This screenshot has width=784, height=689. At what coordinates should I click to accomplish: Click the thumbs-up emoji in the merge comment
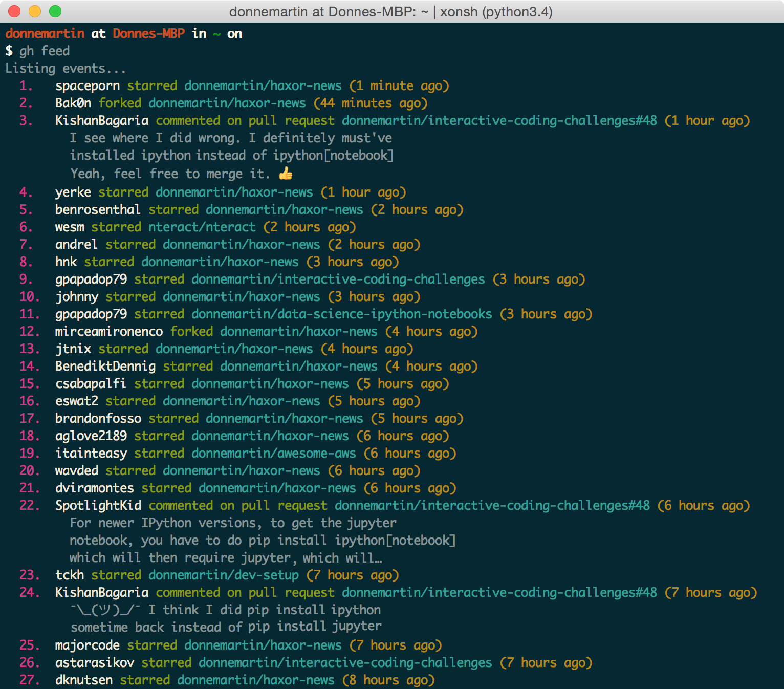286,174
